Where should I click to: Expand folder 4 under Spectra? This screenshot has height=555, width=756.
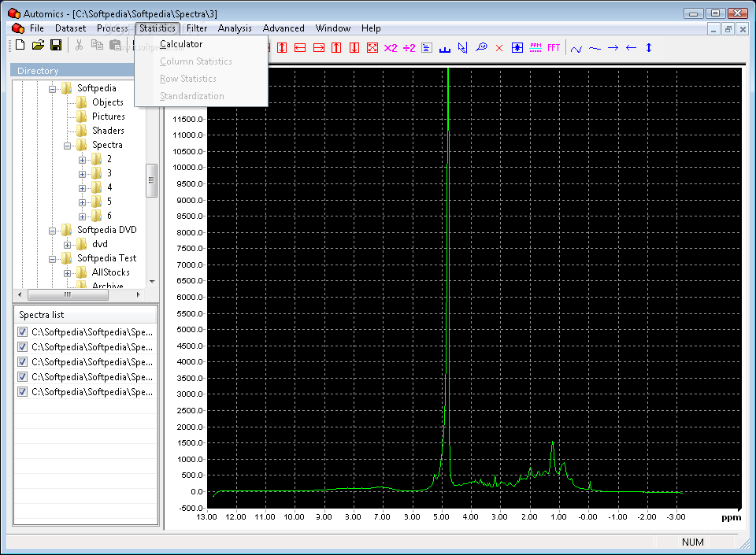(x=82, y=188)
